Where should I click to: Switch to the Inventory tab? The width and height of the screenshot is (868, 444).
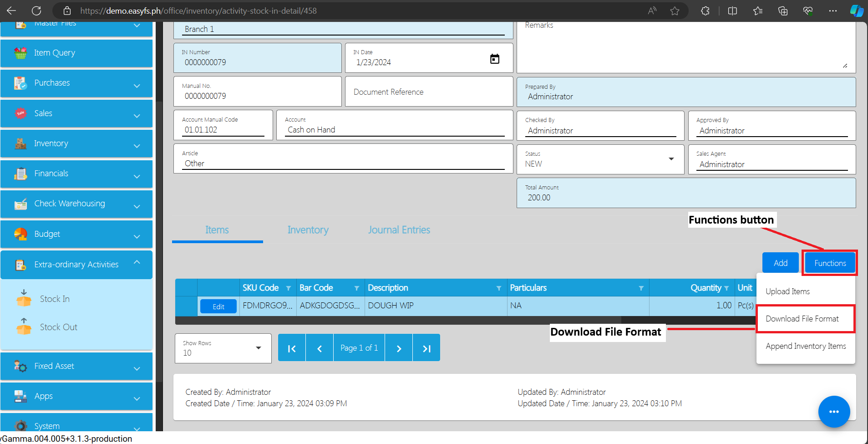[x=308, y=230]
